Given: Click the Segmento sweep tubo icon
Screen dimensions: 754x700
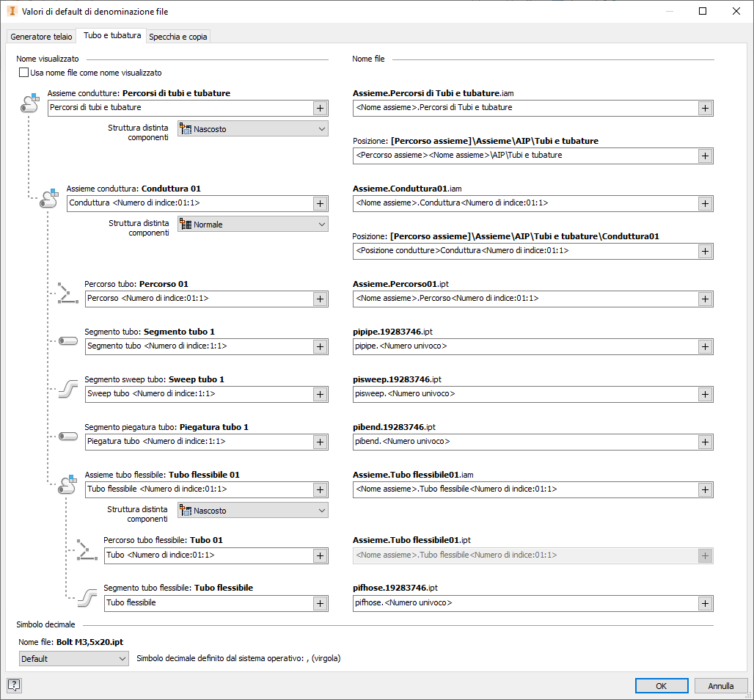Looking at the screenshot, I should tap(67, 389).
